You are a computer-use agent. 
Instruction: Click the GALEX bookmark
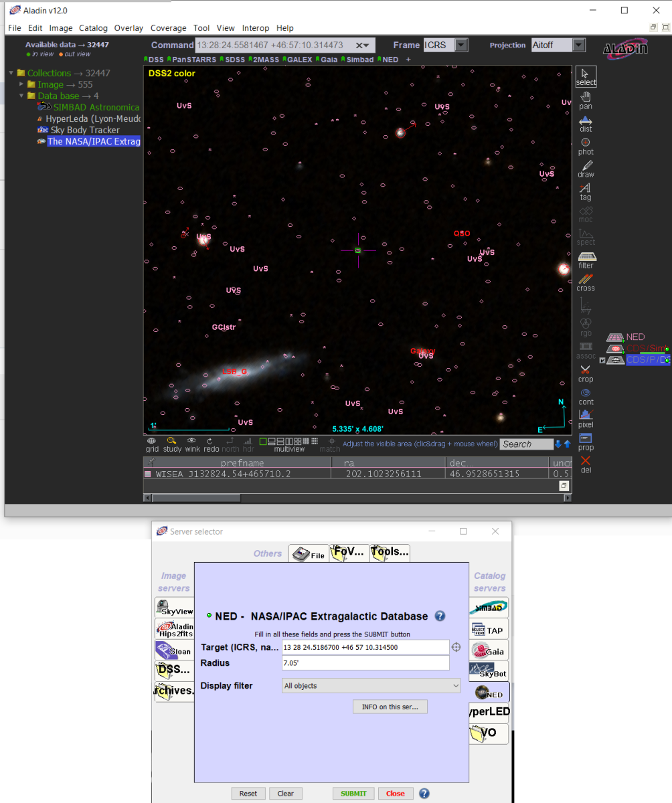point(297,60)
